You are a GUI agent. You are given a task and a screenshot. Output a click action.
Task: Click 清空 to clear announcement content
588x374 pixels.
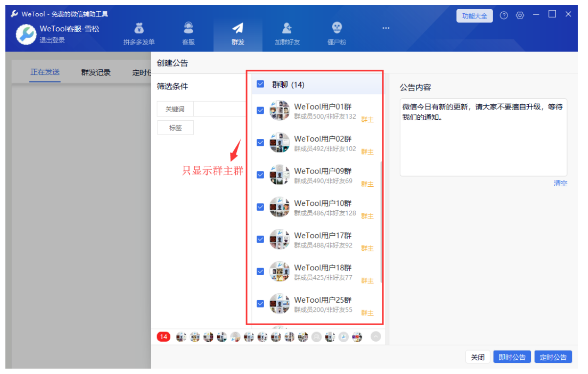(x=561, y=183)
